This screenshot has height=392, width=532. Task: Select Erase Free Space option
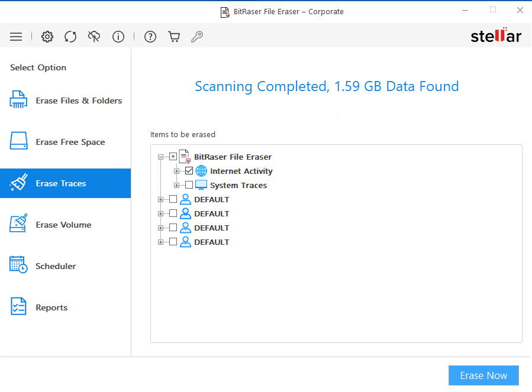pos(66,142)
